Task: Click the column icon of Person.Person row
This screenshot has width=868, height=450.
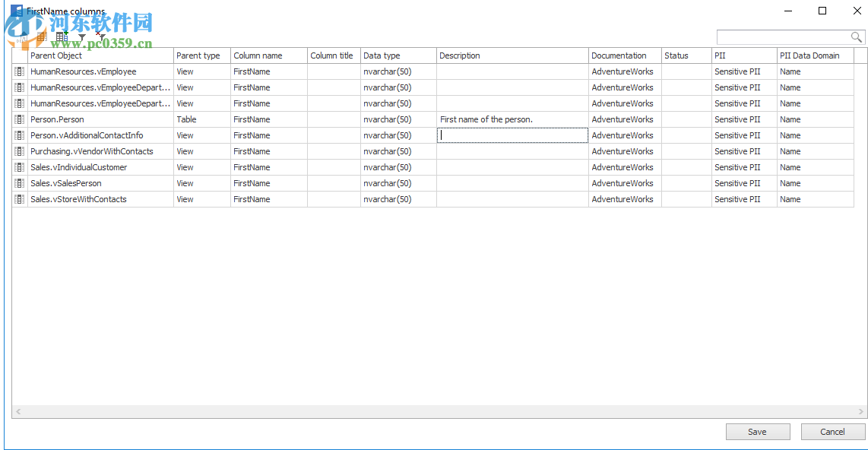Action: coord(19,119)
